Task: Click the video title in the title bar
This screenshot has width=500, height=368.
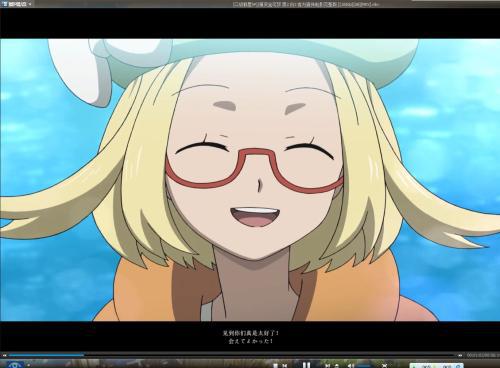Action: point(306,4)
